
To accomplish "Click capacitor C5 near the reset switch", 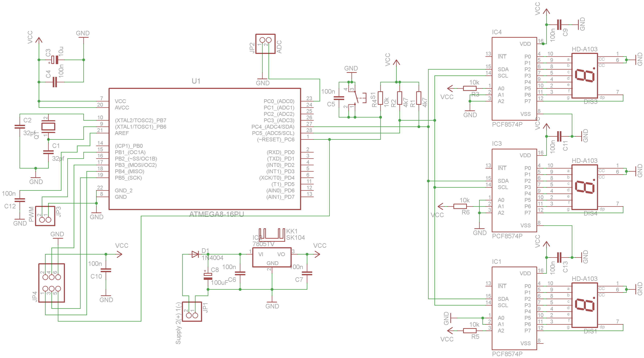I will 339,98.
